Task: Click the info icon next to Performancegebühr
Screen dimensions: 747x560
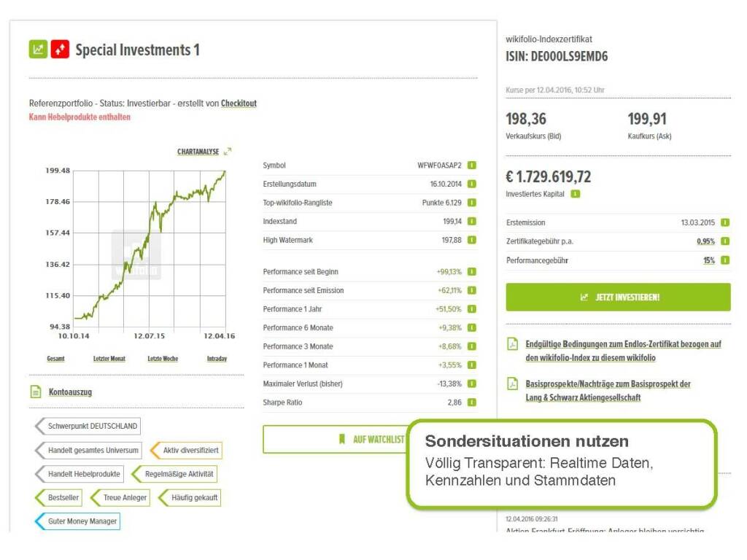Action: tap(724, 260)
